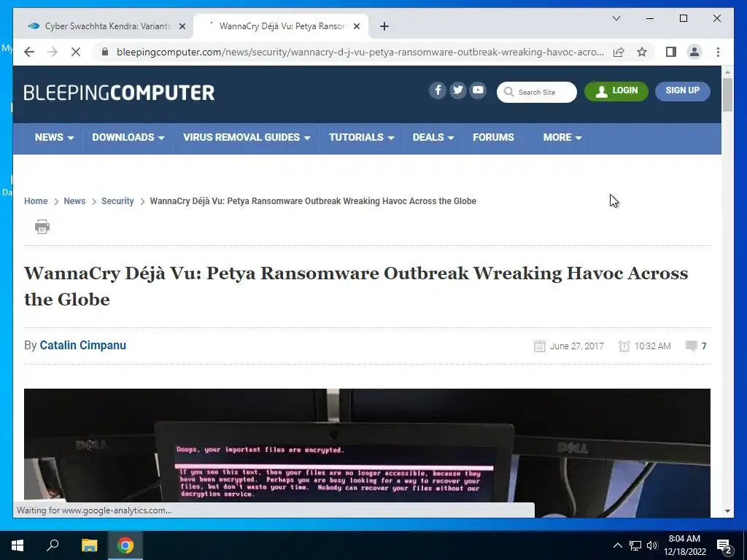
Task: Expand the DOWNLOADS menu
Action: click(x=128, y=138)
